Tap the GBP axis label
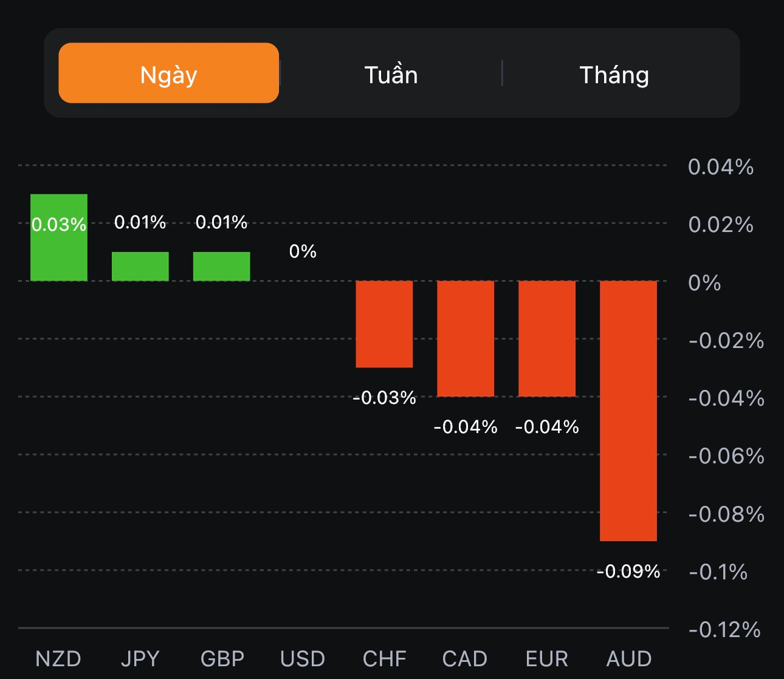Image resolution: width=784 pixels, height=679 pixels. [x=222, y=659]
